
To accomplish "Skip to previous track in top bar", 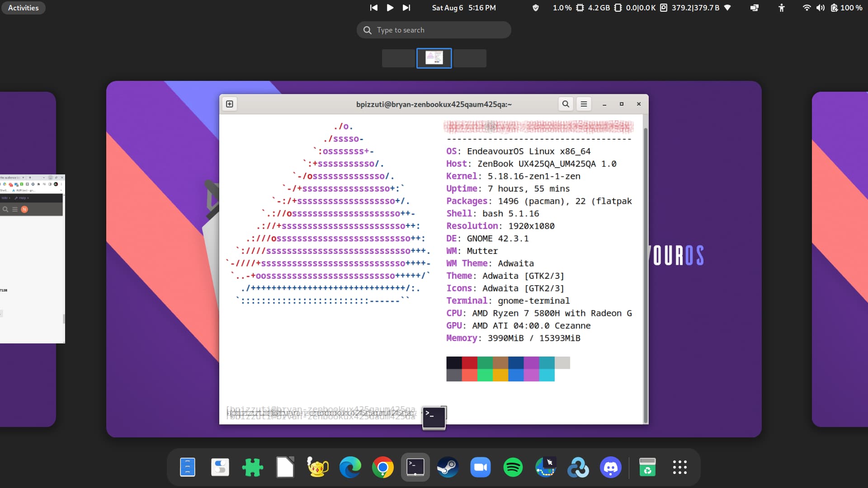I will [373, 8].
